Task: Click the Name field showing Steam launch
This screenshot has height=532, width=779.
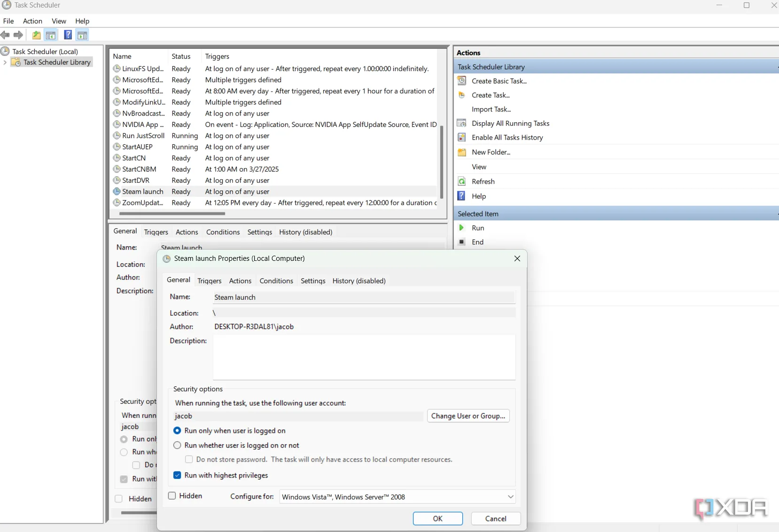Action: [x=364, y=297]
